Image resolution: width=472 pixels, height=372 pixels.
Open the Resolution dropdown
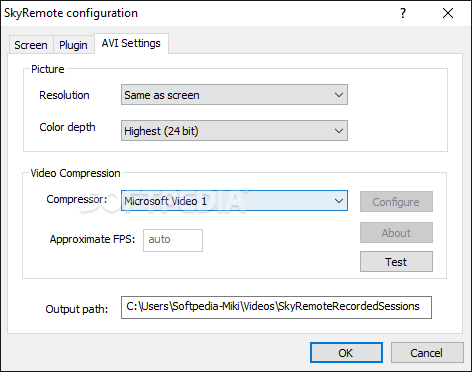tap(234, 95)
